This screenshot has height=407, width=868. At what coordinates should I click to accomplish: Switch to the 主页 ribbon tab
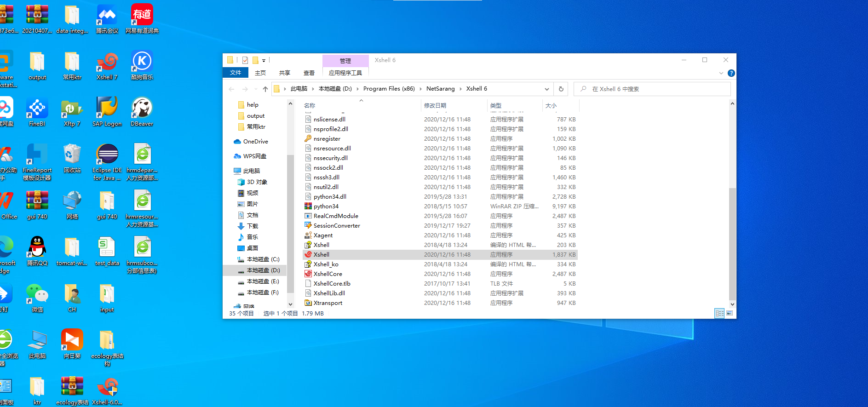(260, 73)
